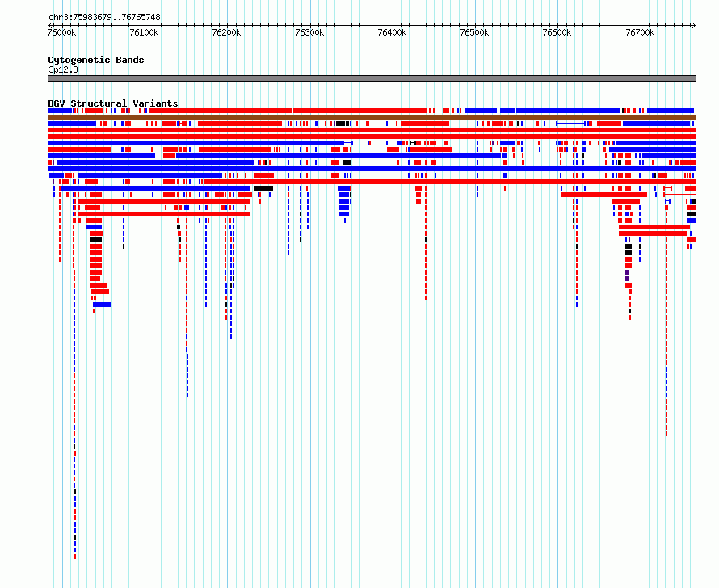Click the 76200k ruler label
Screen dimensions: 719x588
click(226, 32)
